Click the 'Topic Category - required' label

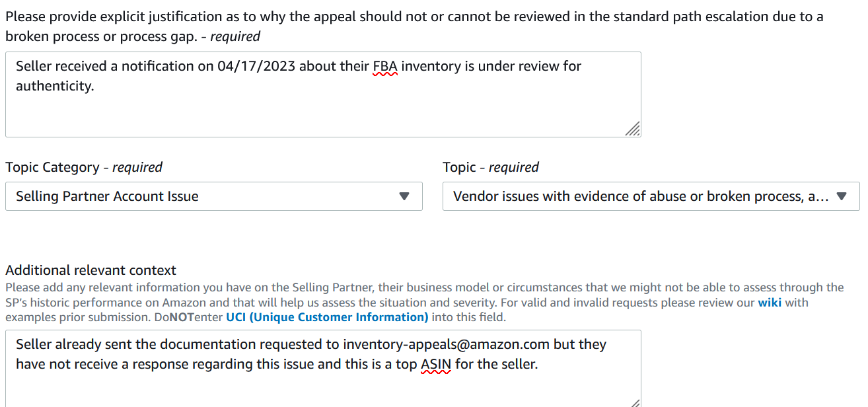click(x=84, y=167)
